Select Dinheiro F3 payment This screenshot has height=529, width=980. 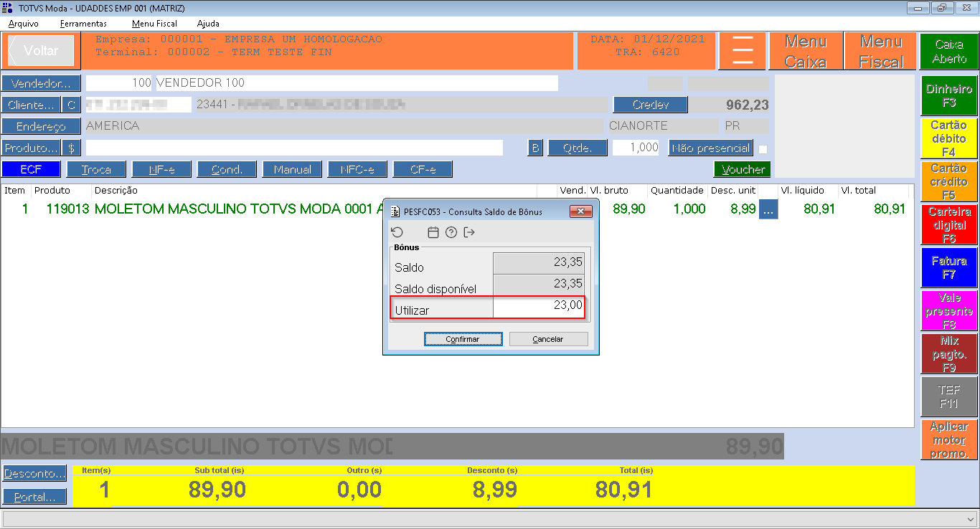(949, 95)
